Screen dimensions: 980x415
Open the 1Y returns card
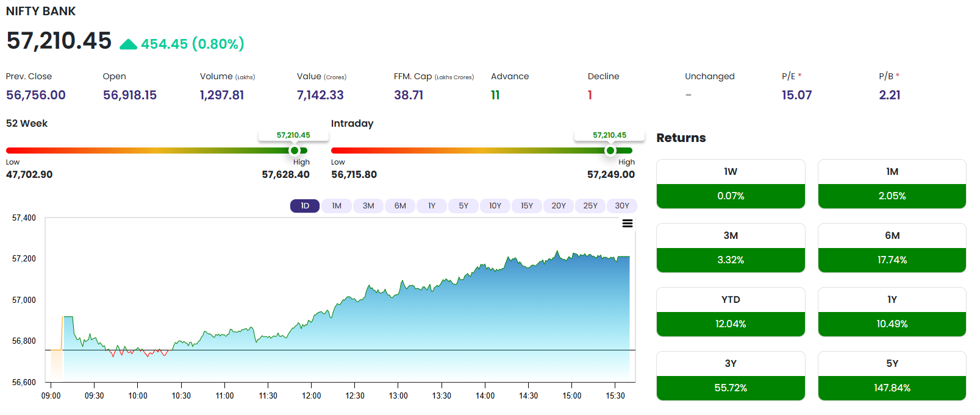[892, 312]
